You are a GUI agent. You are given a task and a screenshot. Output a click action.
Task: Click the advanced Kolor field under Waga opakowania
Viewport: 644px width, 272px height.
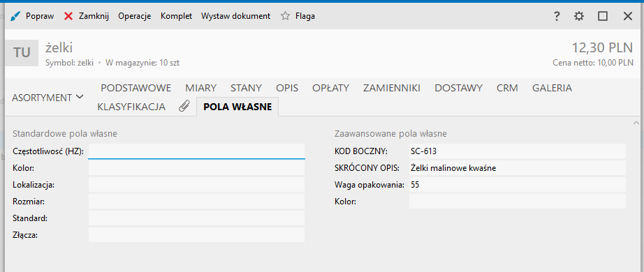pos(518,202)
